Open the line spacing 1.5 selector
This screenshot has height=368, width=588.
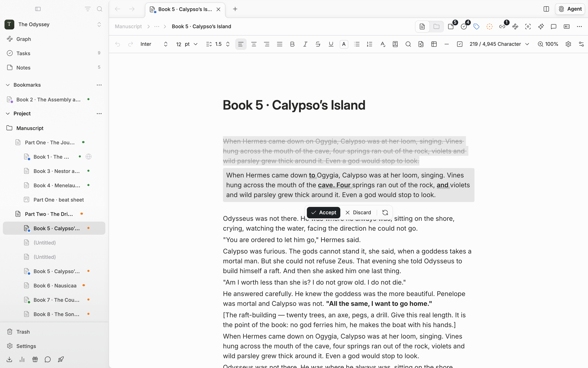pos(218,44)
